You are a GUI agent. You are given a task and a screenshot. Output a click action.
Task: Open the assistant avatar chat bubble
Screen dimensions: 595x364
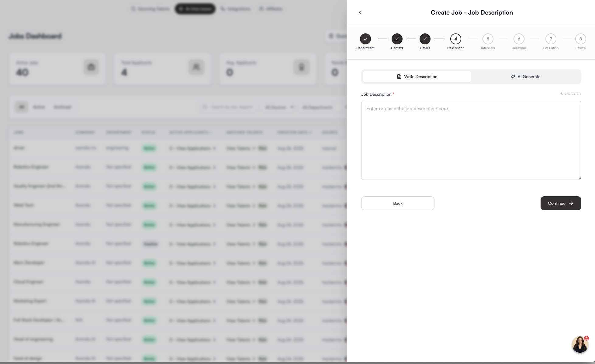click(579, 345)
